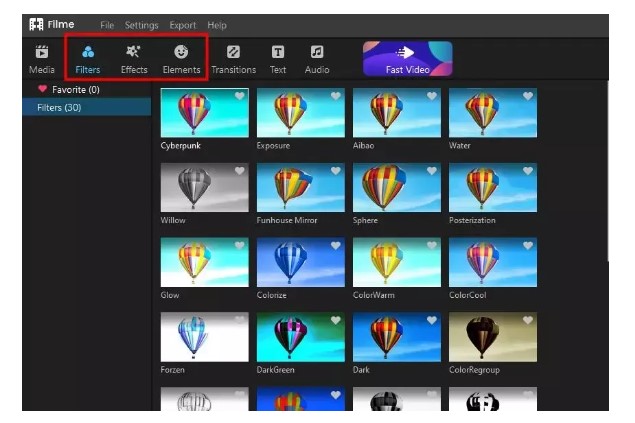Select the Colorize filter thumbnail
The height and width of the screenshot is (423, 635).
300,262
